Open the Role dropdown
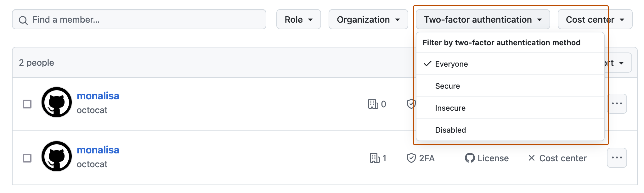The height and width of the screenshot is (193, 644). coord(298,19)
